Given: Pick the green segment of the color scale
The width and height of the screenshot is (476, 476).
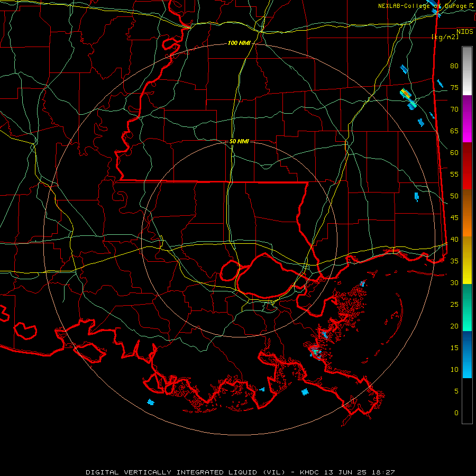Looking at the screenshot, I should 467,307.
